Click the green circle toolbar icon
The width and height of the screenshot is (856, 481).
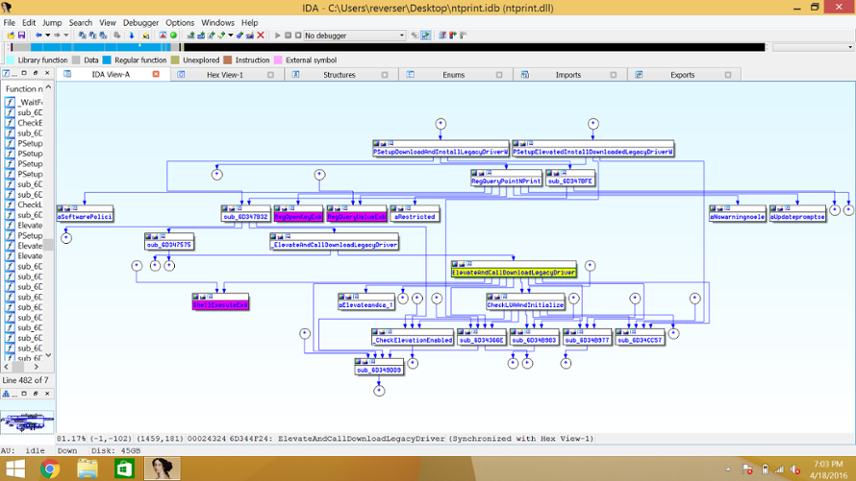pyautogui.click(x=173, y=35)
